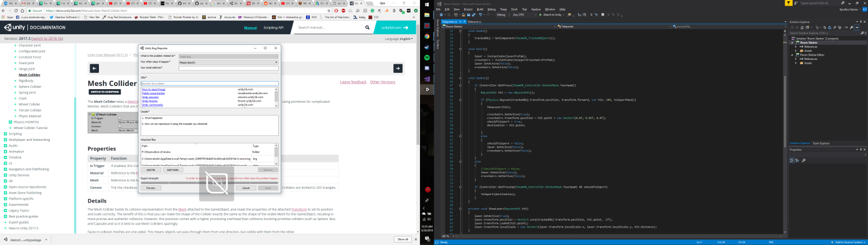The width and height of the screenshot is (868, 245).
Task: Switch to the Destruct.cs editor tab
Action: coord(474,22)
